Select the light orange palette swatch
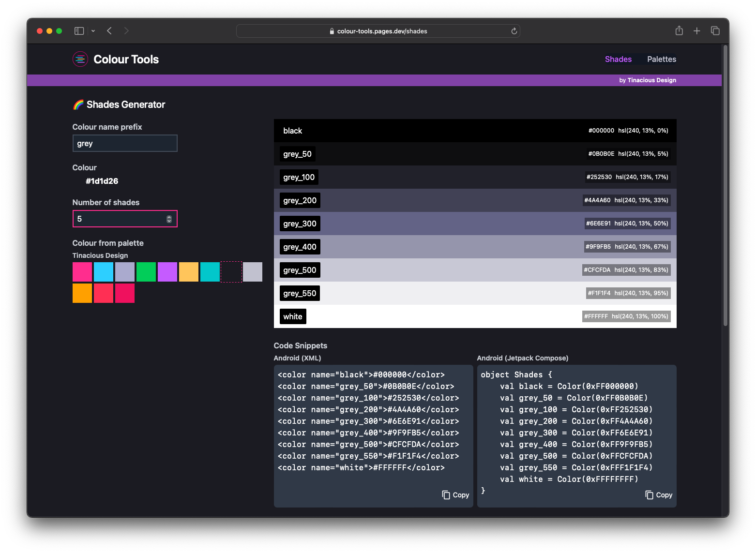This screenshot has height=553, width=756. coord(189,272)
